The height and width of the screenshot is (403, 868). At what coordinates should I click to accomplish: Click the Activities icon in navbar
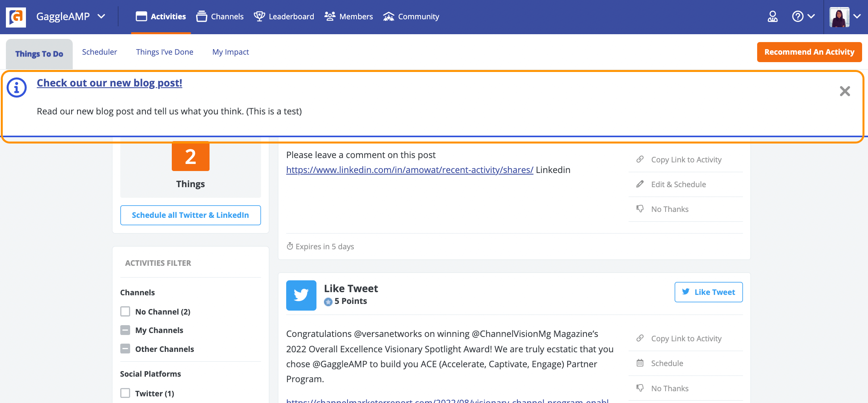pos(141,17)
